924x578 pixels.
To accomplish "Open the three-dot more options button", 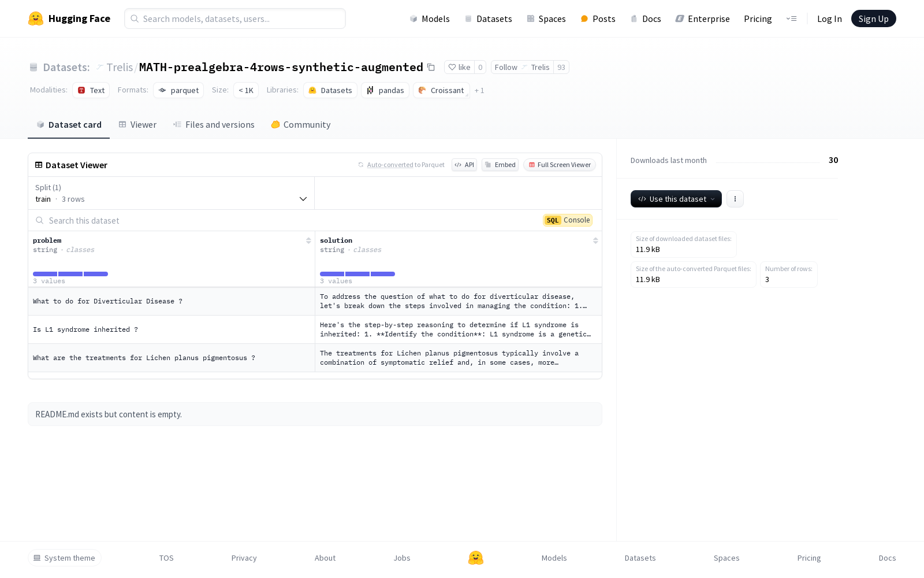I will [735, 199].
